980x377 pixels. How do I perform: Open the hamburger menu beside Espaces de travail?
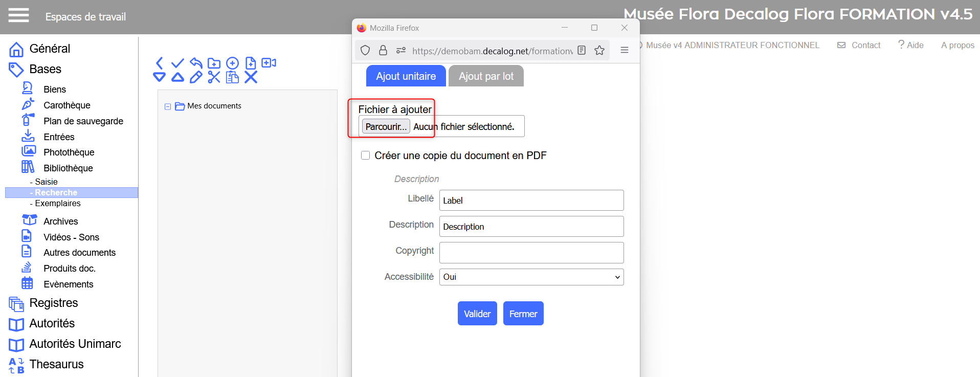18,15
